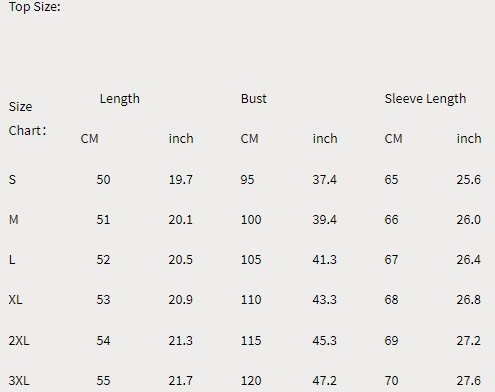This screenshot has width=495, height=392.
Task: Select the length value 19.7 inch
Action: click(181, 180)
